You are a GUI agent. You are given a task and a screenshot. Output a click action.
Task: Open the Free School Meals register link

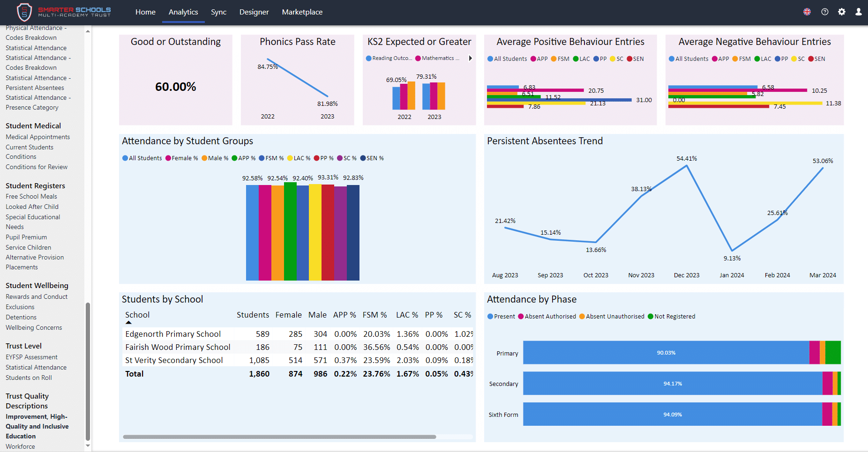pos(31,197)
